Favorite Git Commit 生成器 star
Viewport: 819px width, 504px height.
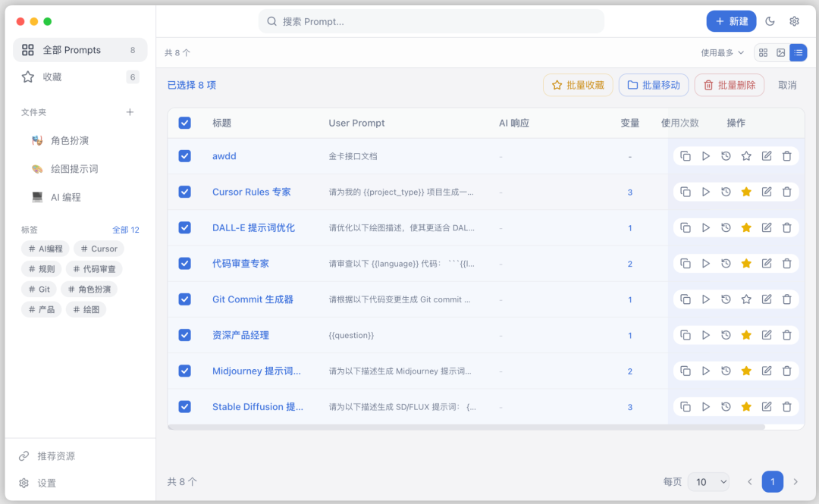pos(746,299)
